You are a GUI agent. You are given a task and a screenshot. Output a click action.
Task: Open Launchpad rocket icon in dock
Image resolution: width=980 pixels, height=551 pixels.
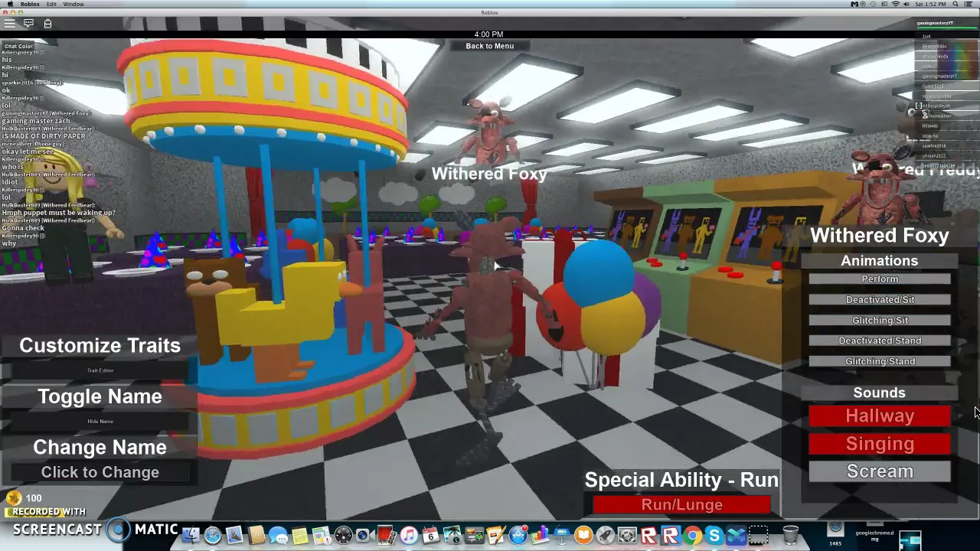606,536
